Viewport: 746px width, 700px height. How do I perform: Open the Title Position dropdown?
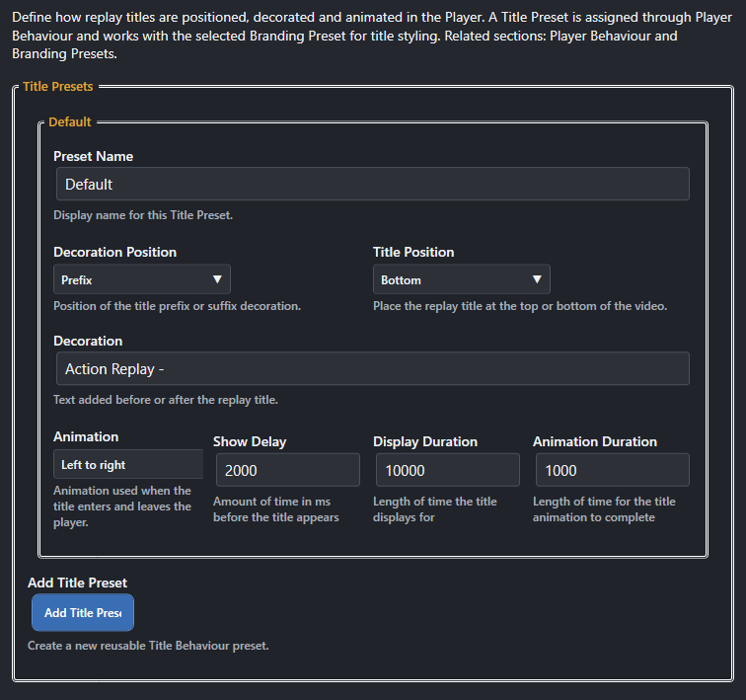(462, 279)
